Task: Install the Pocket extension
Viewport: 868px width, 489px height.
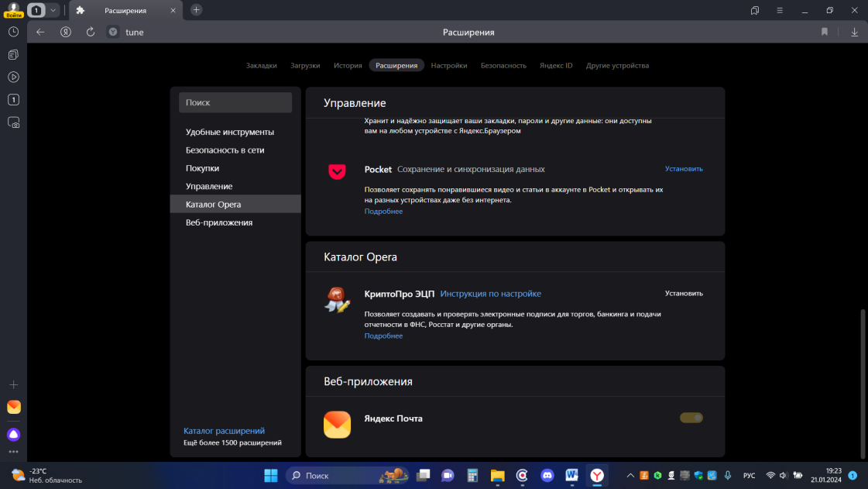Action: tap(684, 169)
